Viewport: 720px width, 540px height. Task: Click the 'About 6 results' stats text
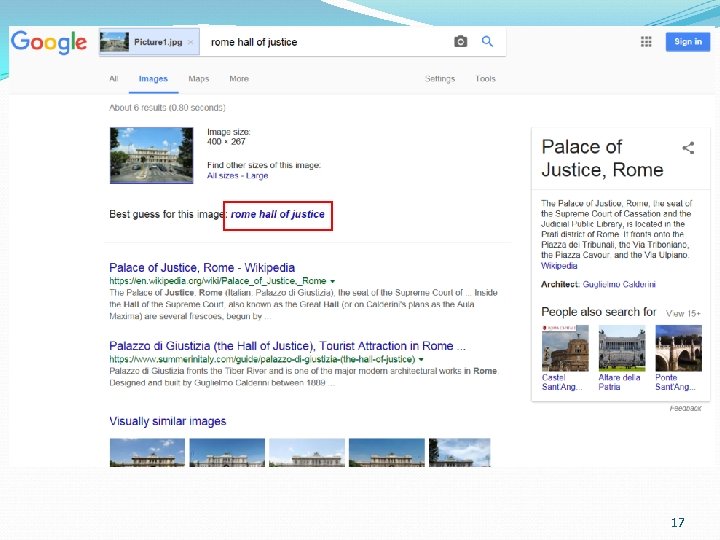[x=167, y=107]
